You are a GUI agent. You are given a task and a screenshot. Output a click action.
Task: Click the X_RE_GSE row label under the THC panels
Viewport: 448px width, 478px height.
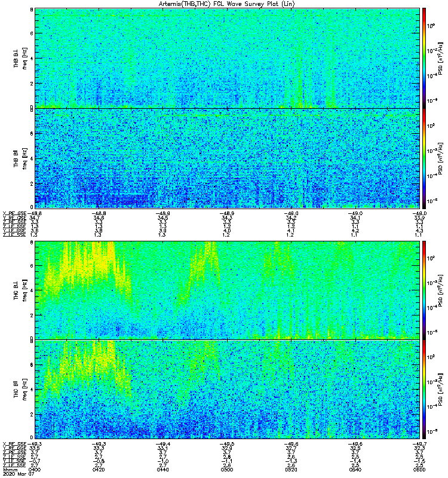coord(14,444)
